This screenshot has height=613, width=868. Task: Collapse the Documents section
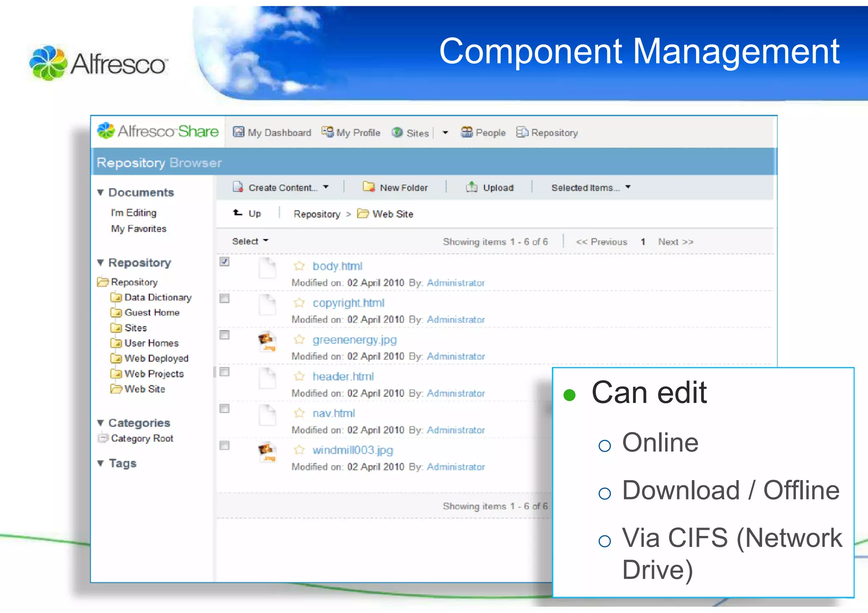[x=100, y=192]
